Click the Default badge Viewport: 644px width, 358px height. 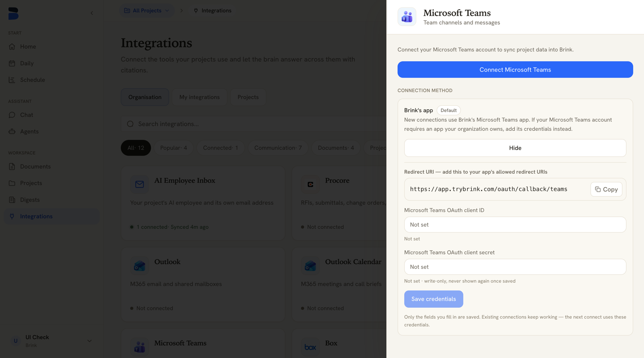(x=448, y=110)
